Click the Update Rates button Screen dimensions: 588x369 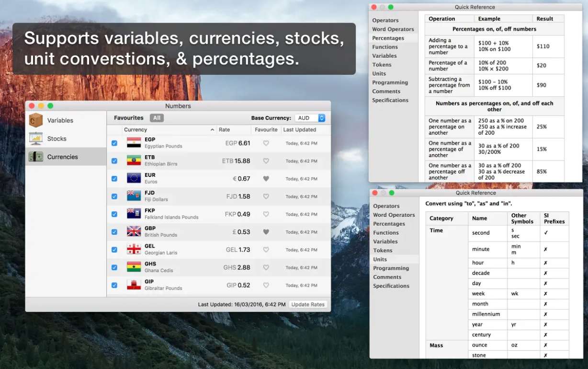click(308, 304)
